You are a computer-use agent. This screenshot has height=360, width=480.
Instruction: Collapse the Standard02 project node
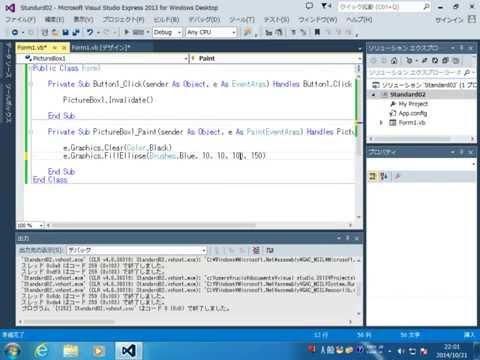coord(374,95)
